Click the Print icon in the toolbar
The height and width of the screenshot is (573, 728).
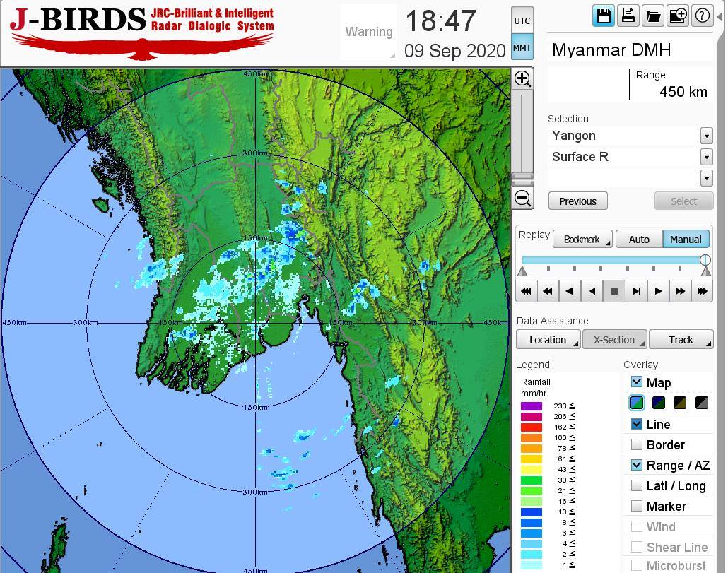pos(628,16)
